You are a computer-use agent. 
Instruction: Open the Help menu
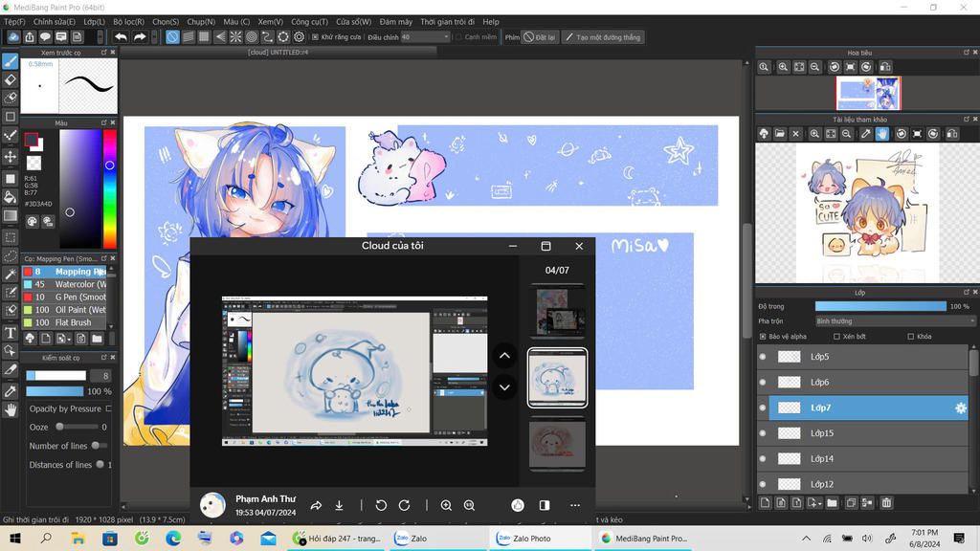(x=491, y=22)
